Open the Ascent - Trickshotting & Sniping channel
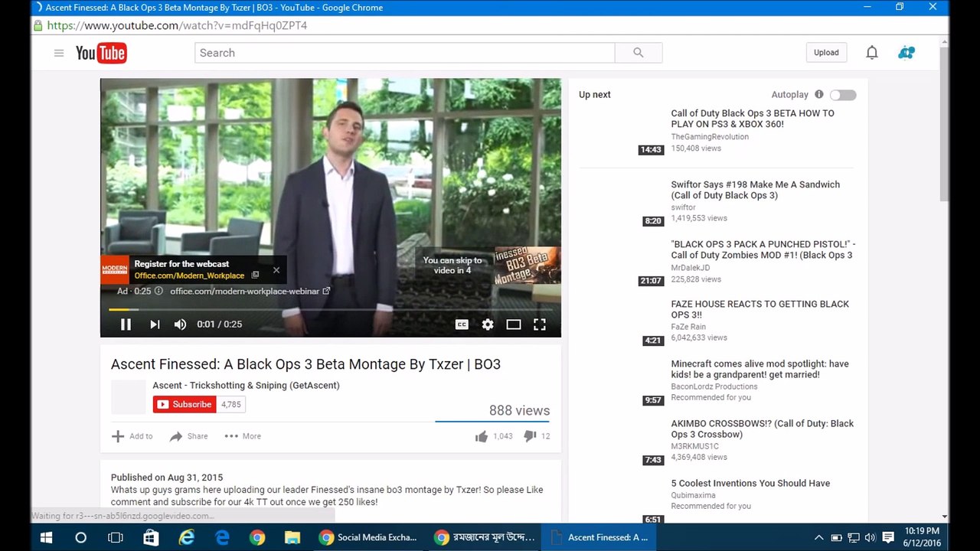The image size is (980, 551). click(x=246, y=385)
